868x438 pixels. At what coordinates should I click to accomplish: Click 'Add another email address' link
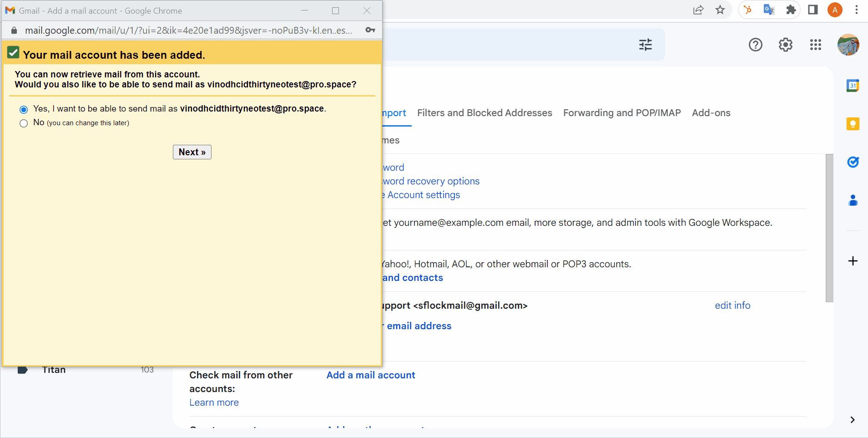click(x=417, y=326)
